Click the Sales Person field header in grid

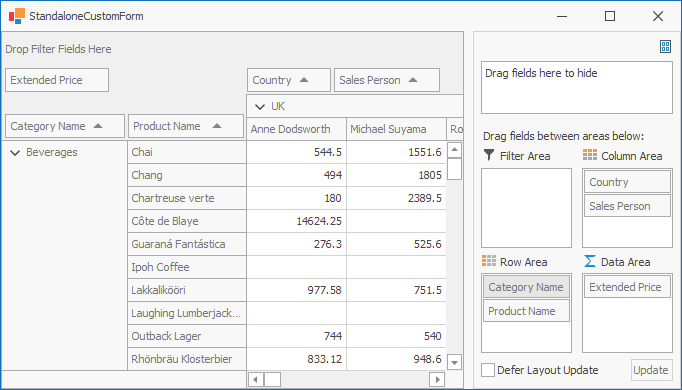click(387, 80)
